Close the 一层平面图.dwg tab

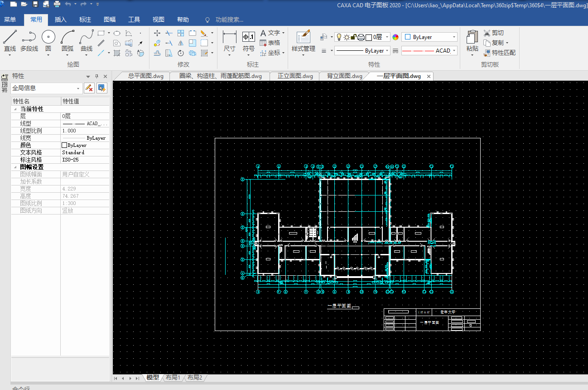429,76
